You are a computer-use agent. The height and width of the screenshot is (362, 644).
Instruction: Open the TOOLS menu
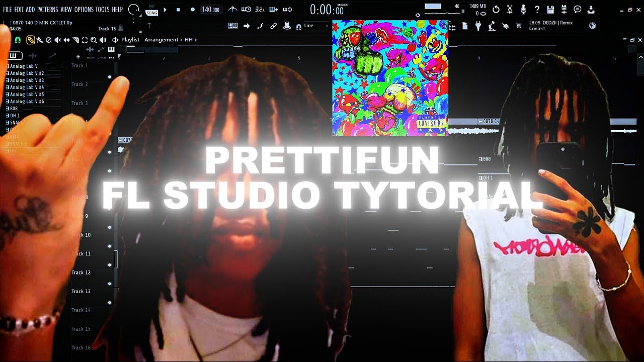(x=103, y=10)
